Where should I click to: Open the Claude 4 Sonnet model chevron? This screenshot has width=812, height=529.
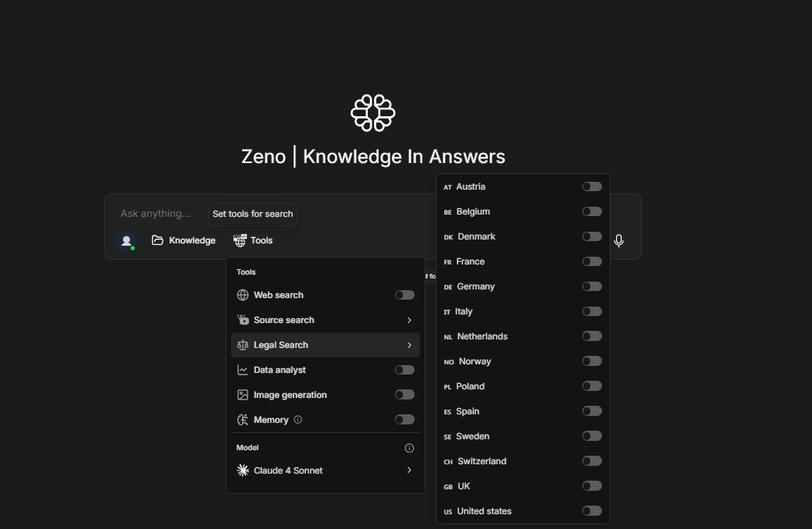[x=409, y=470]
